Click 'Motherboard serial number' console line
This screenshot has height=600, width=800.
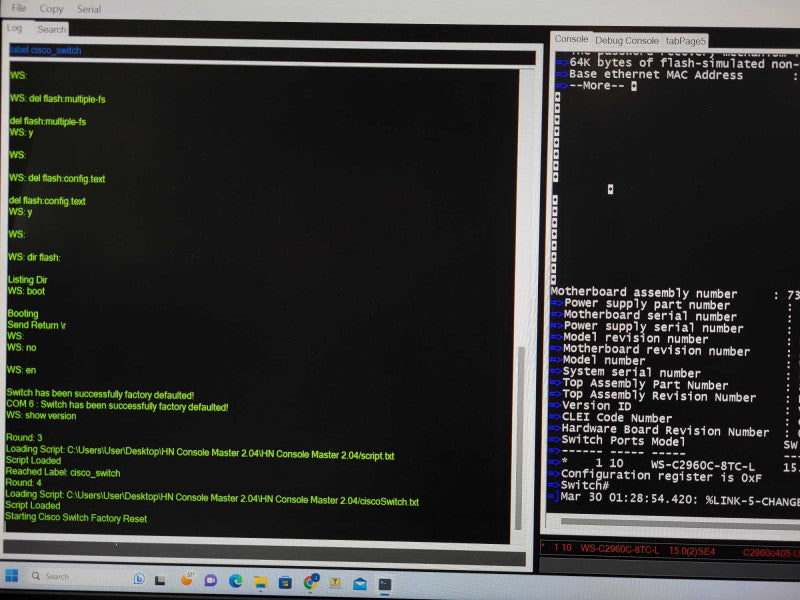[650, 316]
